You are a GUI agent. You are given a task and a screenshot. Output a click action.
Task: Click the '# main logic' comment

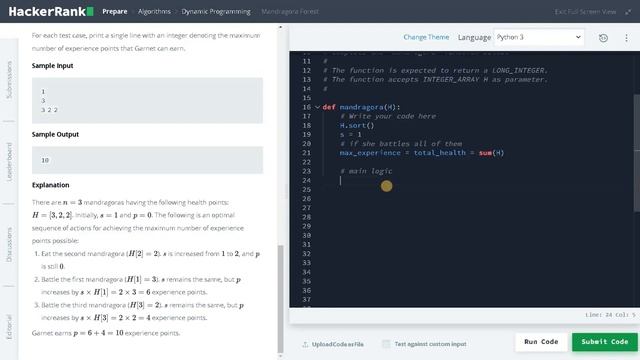coord(366,171)
